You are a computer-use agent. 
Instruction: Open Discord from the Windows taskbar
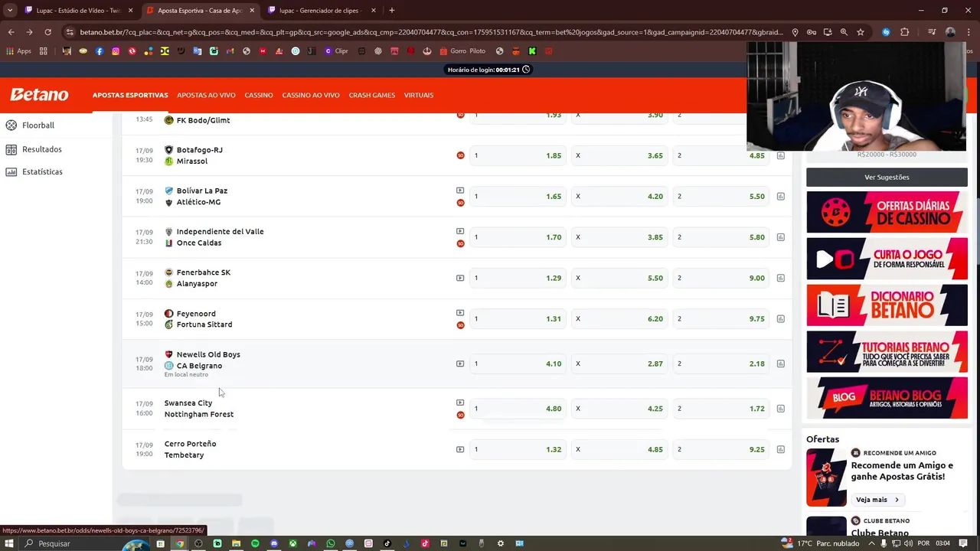coord(274,543)
